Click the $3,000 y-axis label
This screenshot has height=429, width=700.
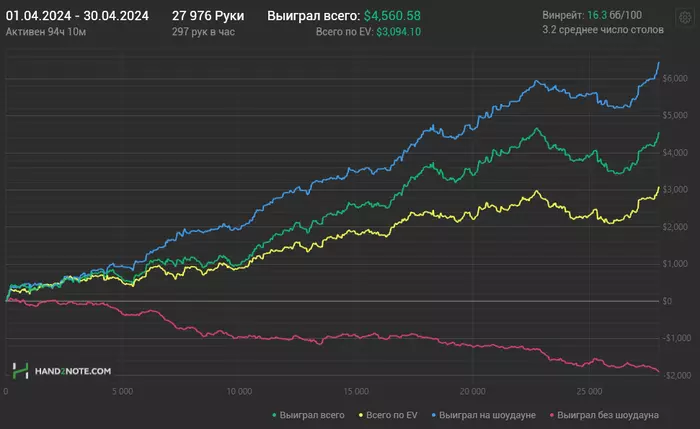(675, 190)
